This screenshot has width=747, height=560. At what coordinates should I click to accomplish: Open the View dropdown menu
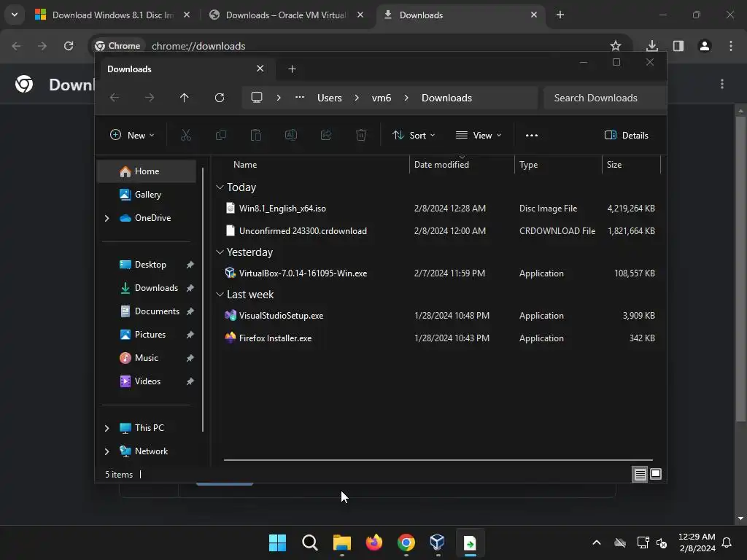(x=479, y=135)
